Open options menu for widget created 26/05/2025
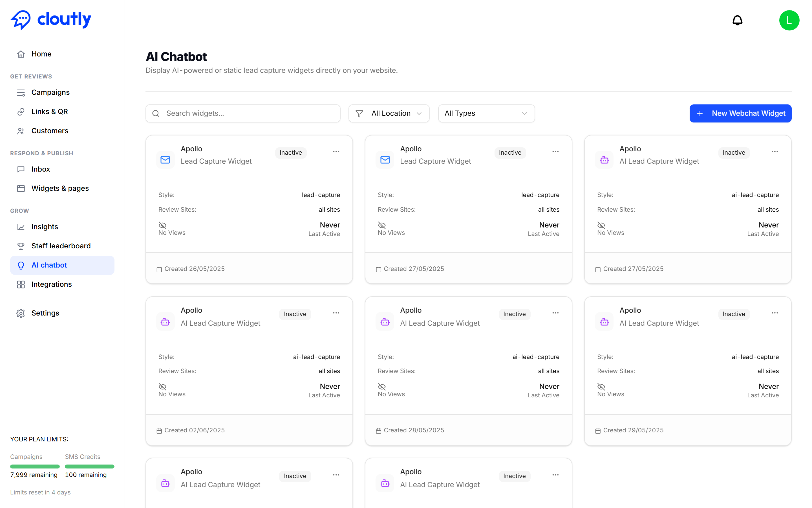Screen dimensions: 812x508 click(336, 152)
